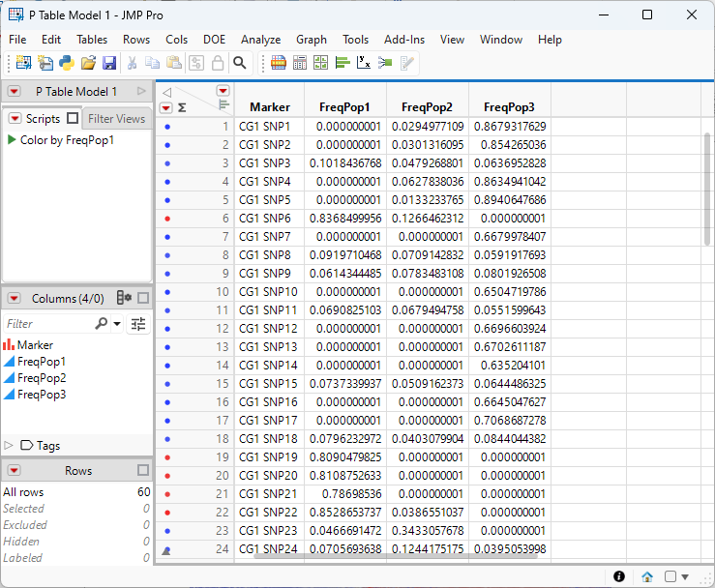715x588 pixels.
Task: Click the magnifying glass Search icon
Action: (x=239, y=63)
